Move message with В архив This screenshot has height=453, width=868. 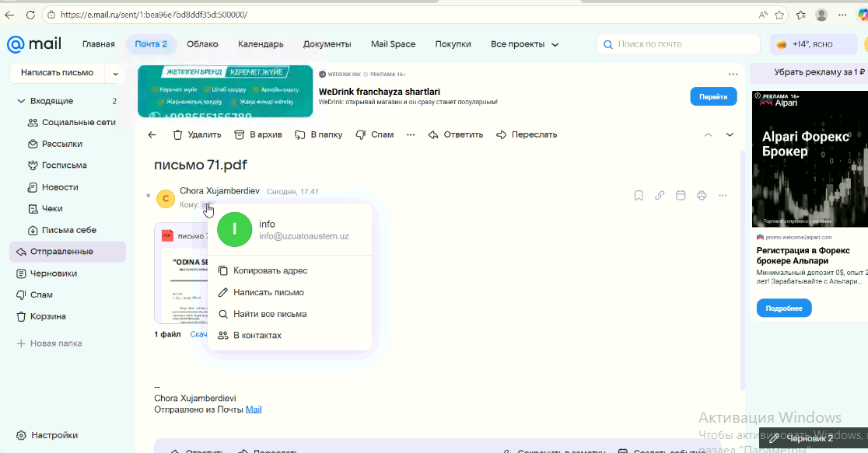(x=258, y=134)
